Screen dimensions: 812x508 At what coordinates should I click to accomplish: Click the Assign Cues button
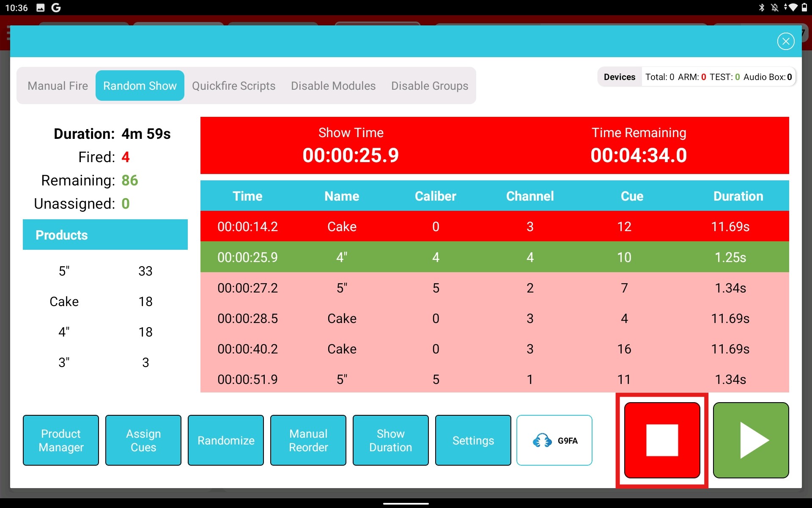[143, 440]
